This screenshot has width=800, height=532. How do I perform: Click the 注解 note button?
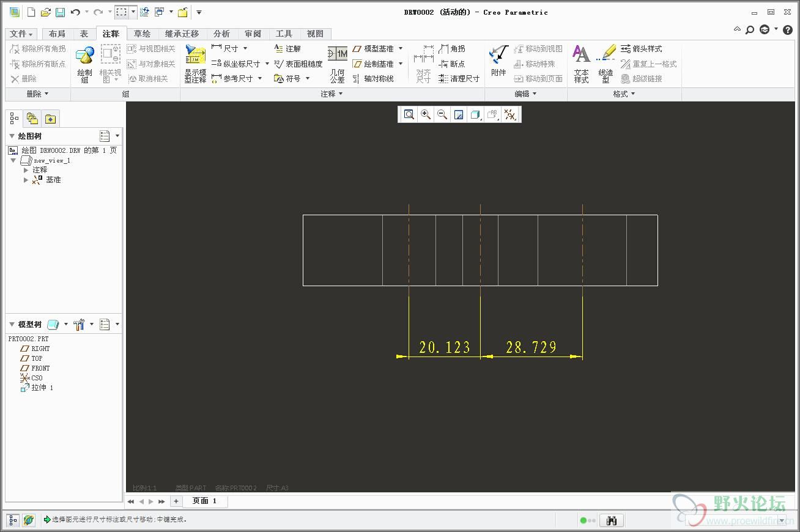287,48
